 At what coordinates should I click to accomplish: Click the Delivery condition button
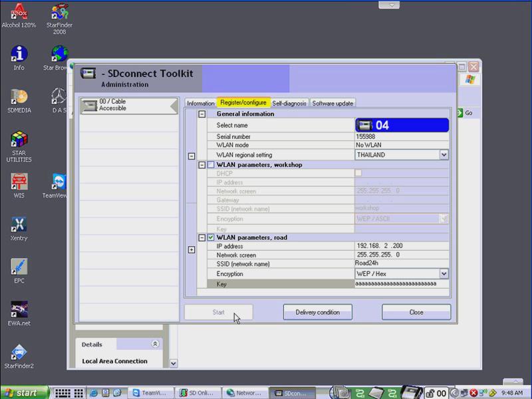pos(317,312)
